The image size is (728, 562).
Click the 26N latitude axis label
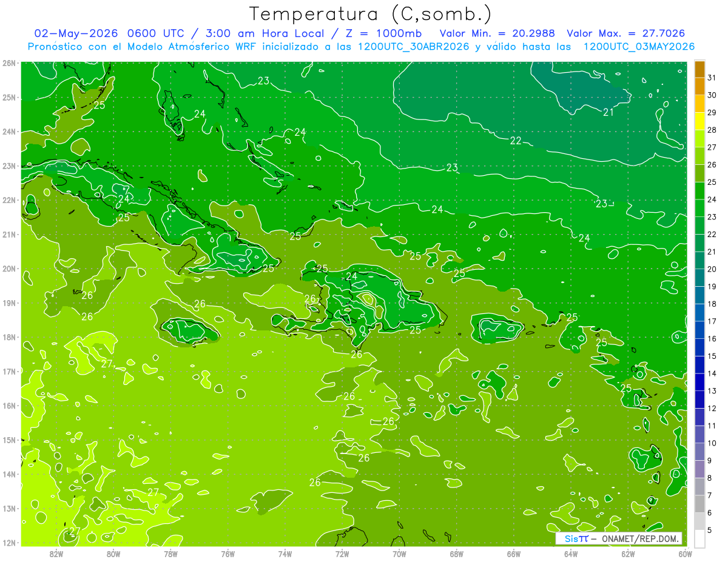(x=9, y=62)
